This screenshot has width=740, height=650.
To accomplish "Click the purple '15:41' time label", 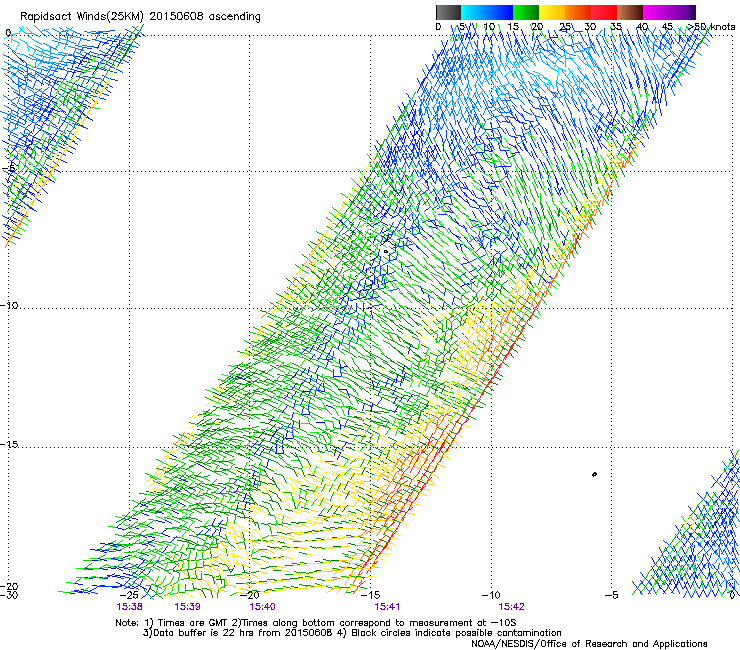I will click(387, 607).
